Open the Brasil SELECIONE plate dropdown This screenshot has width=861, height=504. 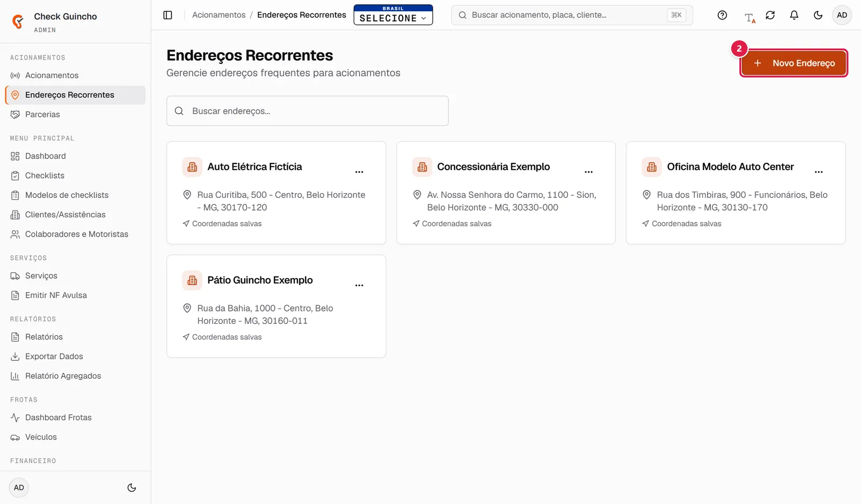point(393,15)
